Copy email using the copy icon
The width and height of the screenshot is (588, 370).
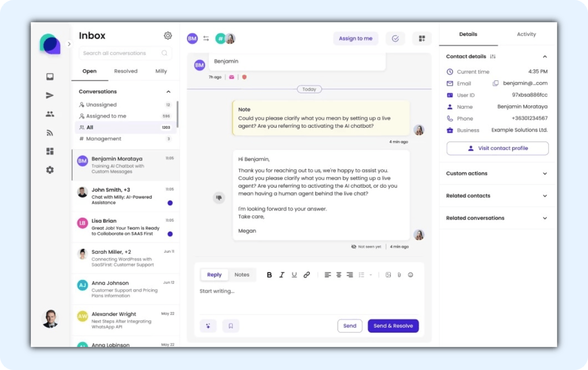click(x=496, y=83)
